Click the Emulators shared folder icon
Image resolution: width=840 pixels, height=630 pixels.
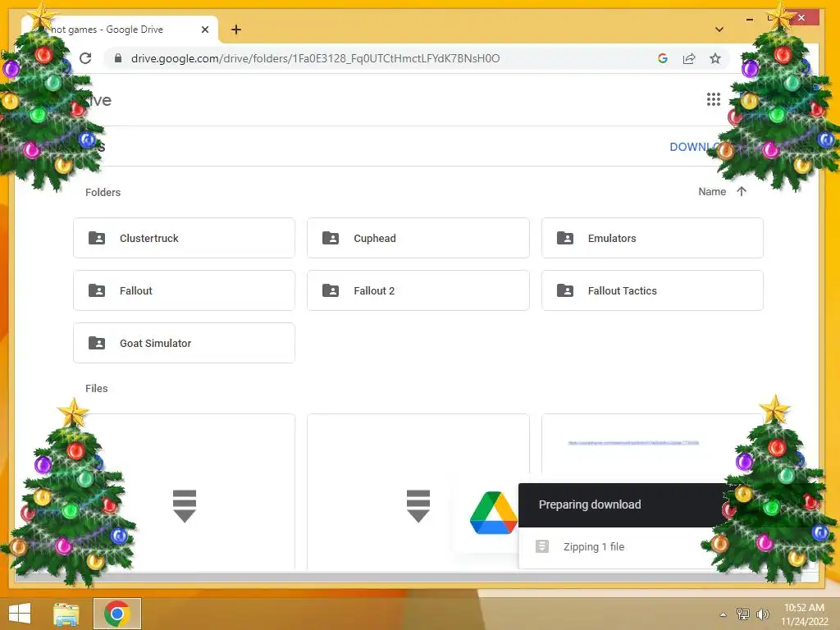pos(564,238)
